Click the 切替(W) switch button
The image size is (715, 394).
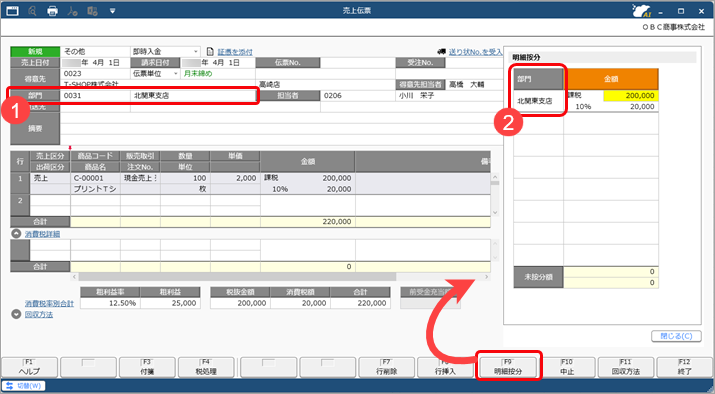pos(23,386)
